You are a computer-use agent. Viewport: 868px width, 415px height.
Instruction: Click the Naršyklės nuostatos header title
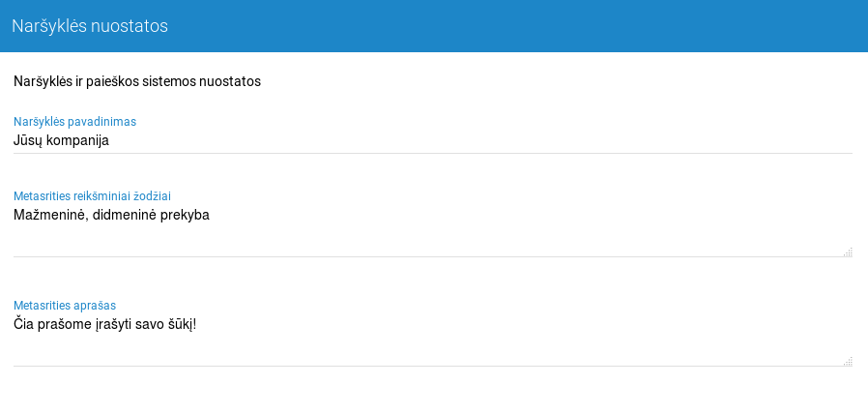[x=90, y=26]
